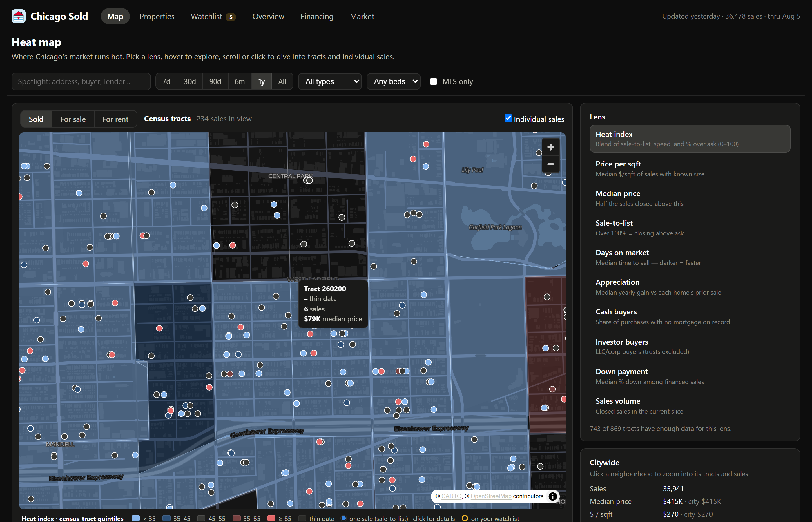Image resolution: width=812 pixels, height=522 pixels.
Task: Choose the Down payment lens
Action: coord(690,376)
